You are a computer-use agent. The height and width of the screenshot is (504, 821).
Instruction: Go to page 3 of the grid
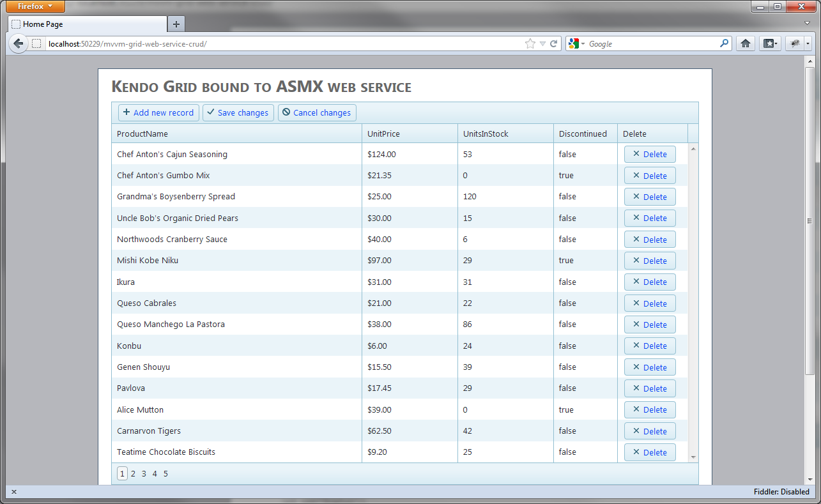(x=144, y=473)
